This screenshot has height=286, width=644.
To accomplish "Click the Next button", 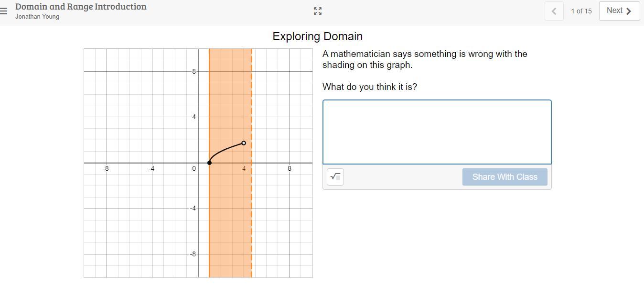I will click(x=619, y=11).
